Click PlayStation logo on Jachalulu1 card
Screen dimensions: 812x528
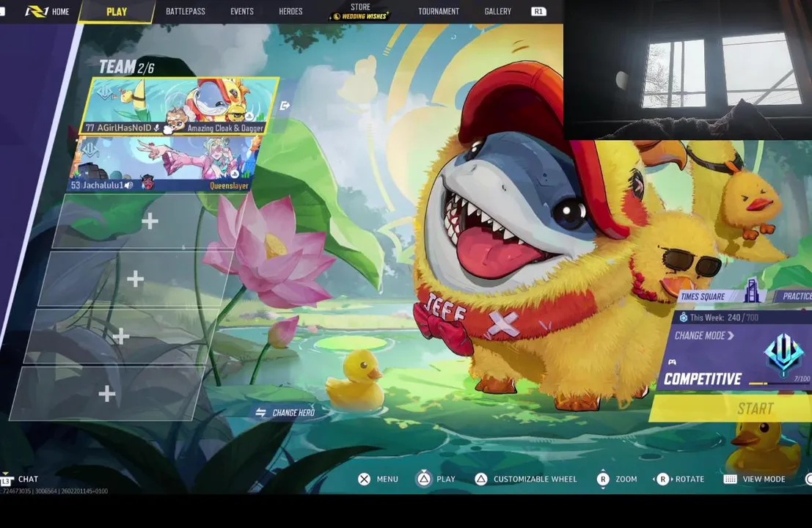tap(235, 174)
